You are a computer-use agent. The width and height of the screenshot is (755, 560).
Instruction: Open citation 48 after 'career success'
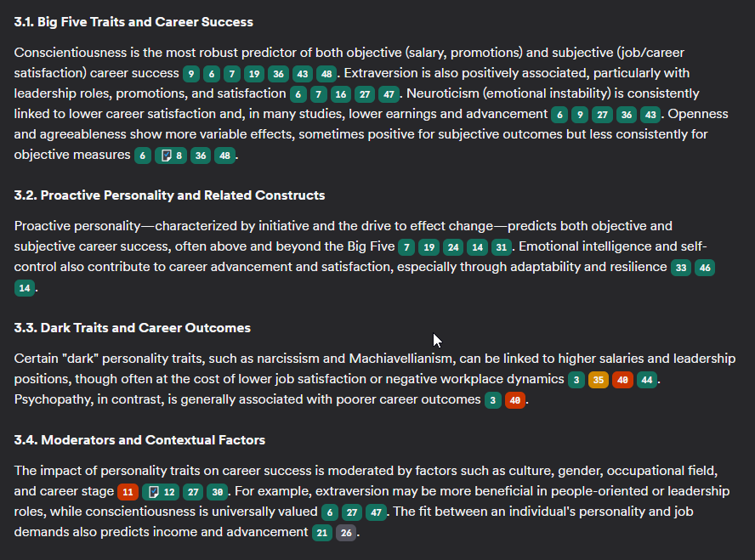326,73
